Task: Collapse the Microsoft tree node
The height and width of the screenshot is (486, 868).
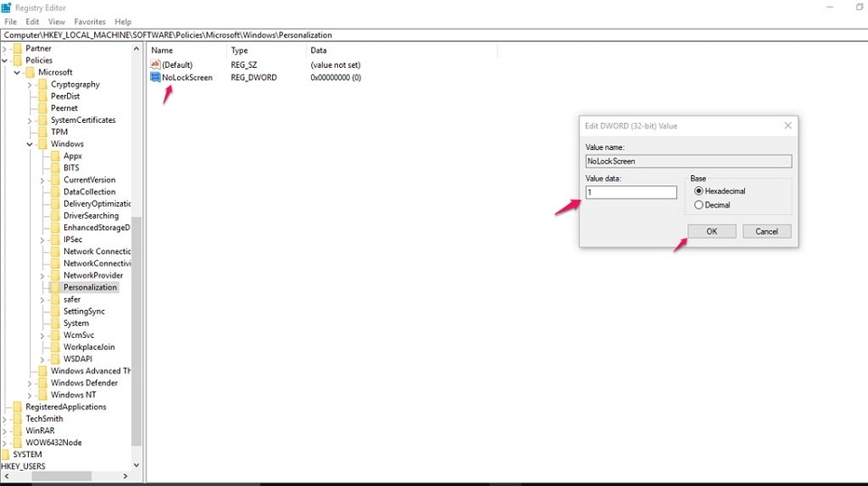Action: (x=17, y=72)
